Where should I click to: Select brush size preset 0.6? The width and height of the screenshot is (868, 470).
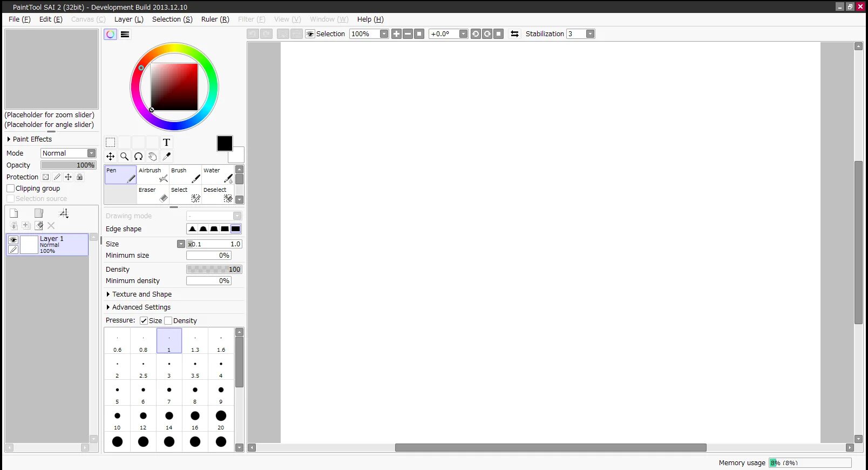117,341
